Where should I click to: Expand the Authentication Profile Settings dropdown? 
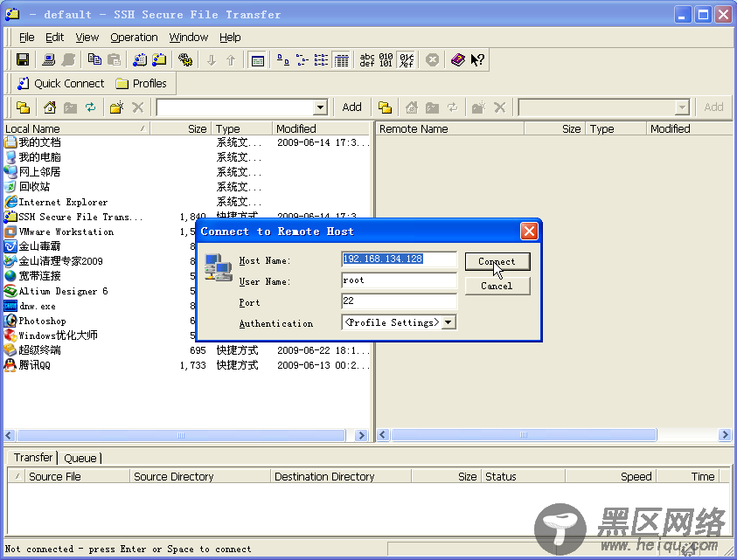(x=448, y=322)
